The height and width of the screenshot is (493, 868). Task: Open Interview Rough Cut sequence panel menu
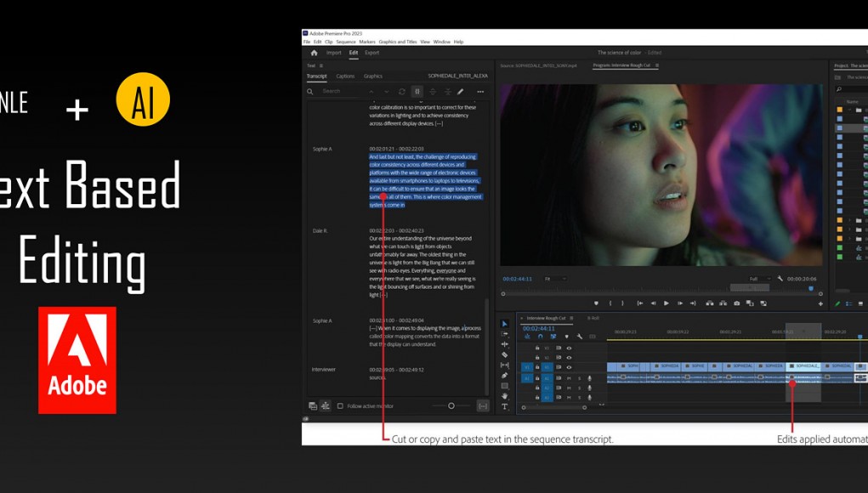571,318
